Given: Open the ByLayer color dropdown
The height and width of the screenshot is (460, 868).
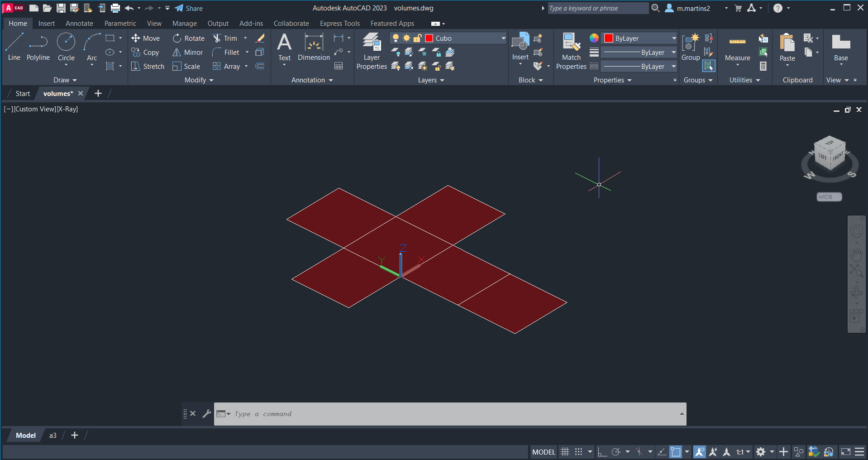Looking at the screenshot, I should point(673,38).
